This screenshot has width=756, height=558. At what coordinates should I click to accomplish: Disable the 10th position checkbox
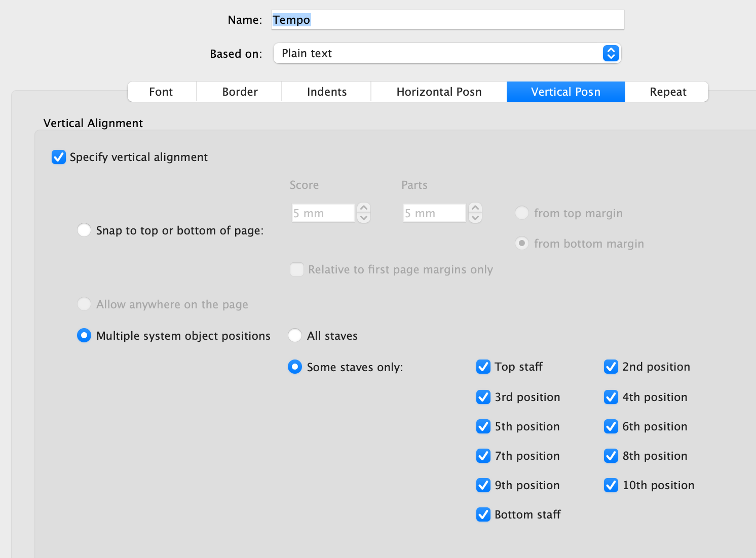[611, 485]
